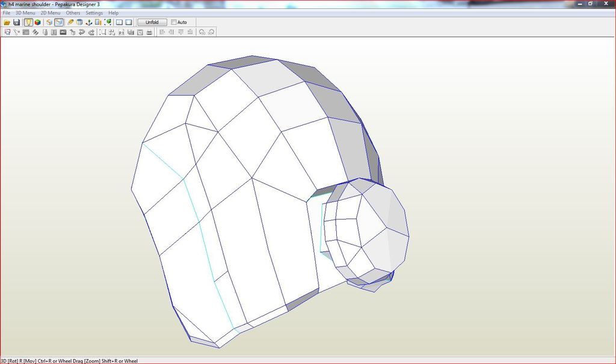Click the orange-edged open box icon
The height and width of the screenshot is (364, 616).
49,22
